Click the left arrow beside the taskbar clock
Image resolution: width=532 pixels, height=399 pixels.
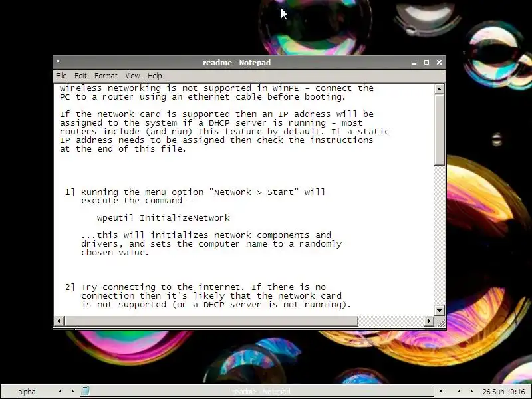pyautogui.click(x=459, y=392)
